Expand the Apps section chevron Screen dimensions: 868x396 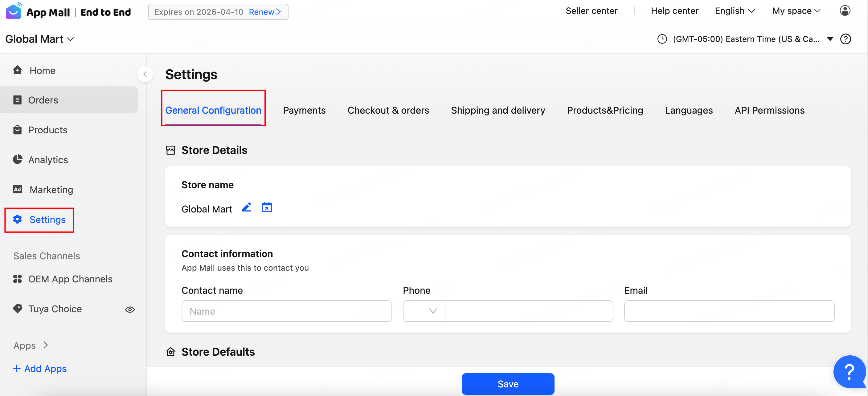46,345
